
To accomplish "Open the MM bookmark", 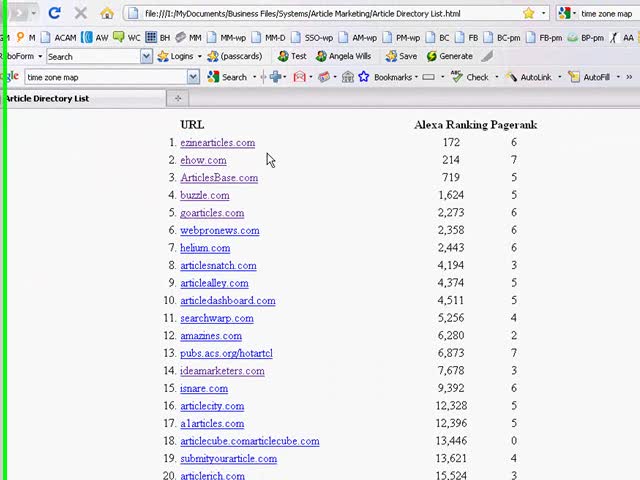I will tap(189, 38).
